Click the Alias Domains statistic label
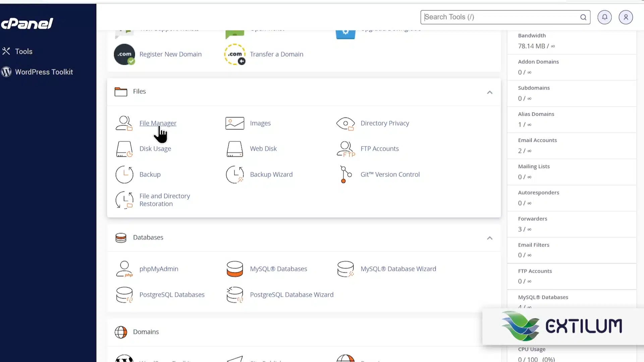This screenshot has width=644, height=362. point(536,114)
